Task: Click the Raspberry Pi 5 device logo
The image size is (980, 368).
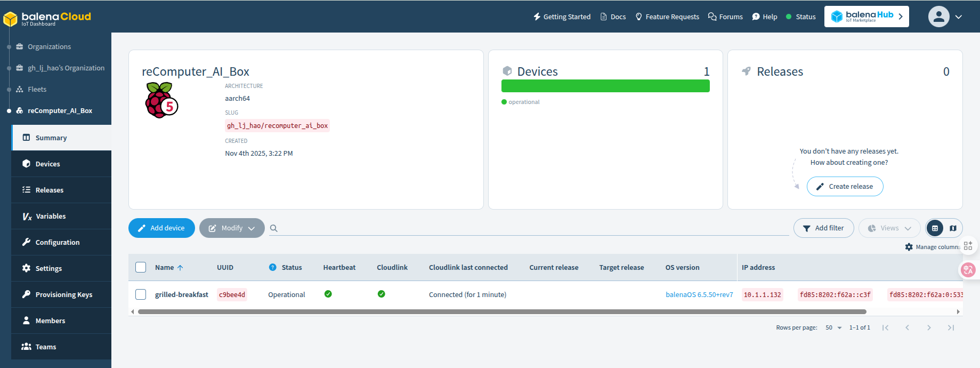Action: [161, 100]
